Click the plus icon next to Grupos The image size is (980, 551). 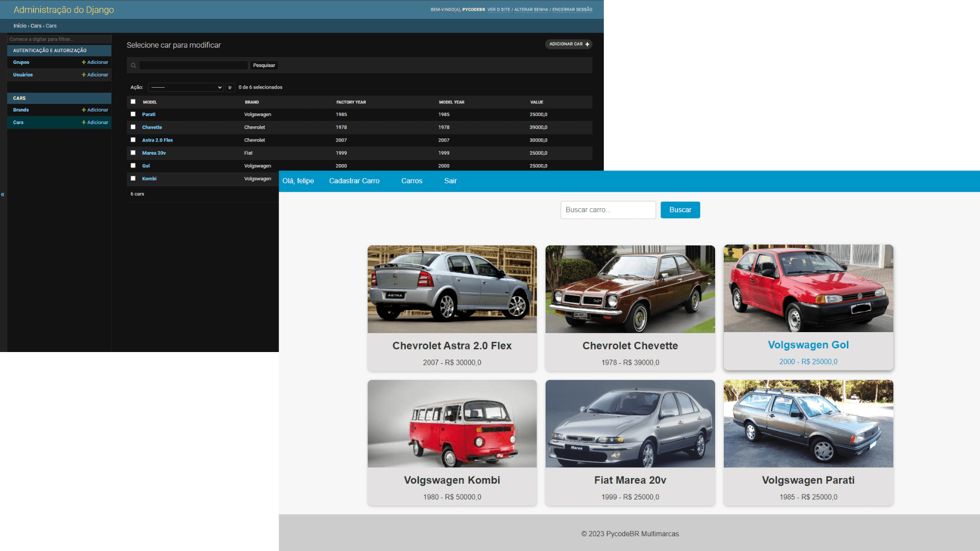click(84, 62)
